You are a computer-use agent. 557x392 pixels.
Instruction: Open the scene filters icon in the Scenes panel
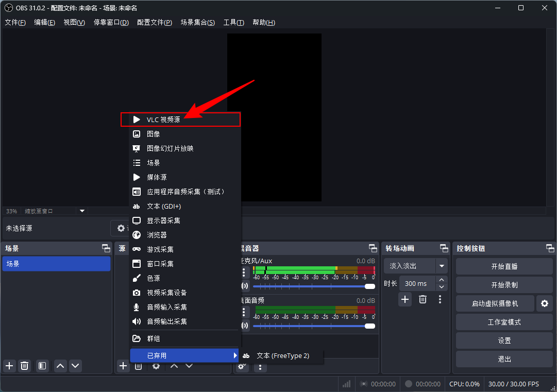tap(42, 366)
